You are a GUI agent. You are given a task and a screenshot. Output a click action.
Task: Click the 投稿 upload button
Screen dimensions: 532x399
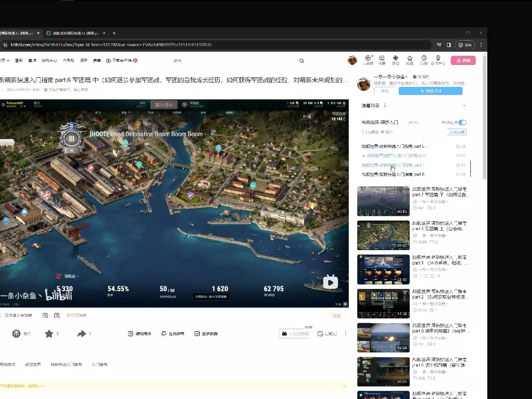point(463,60)
